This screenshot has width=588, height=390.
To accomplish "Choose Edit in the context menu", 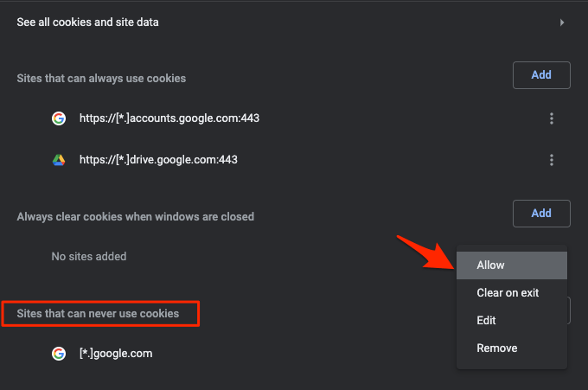I will 486,321.
